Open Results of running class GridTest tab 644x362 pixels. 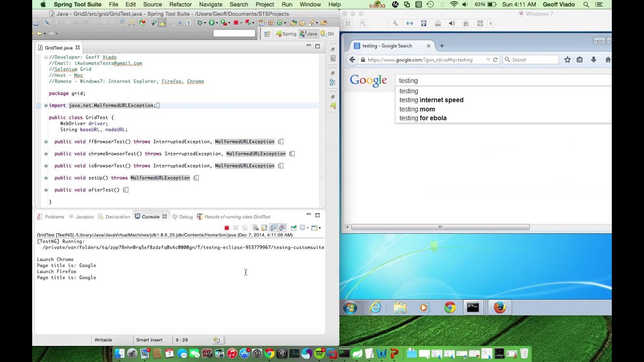(233, 217)
